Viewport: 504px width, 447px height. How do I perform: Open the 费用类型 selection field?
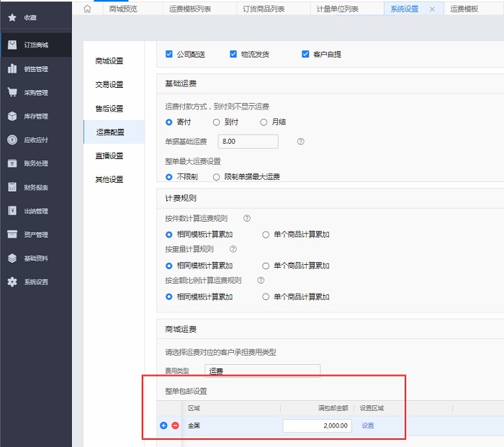[x=262, y=371]
